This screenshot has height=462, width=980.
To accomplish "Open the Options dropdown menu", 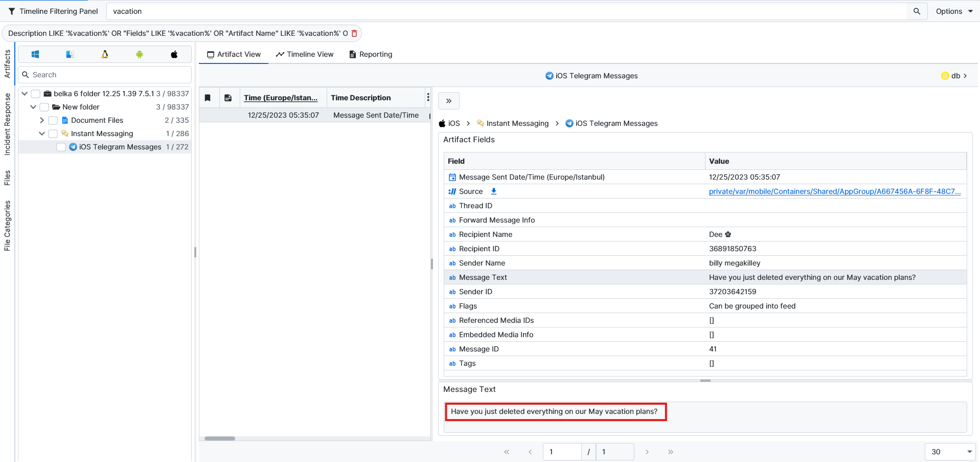I will click(954, 11).
